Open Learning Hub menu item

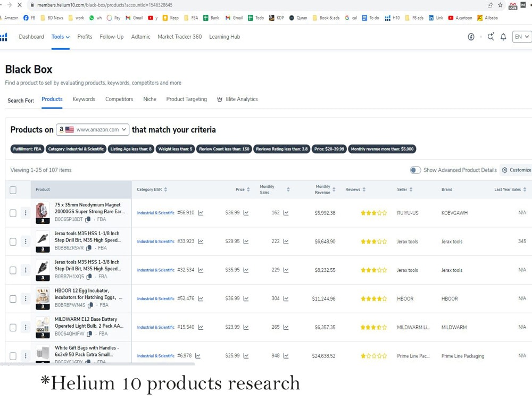point(225,37)
